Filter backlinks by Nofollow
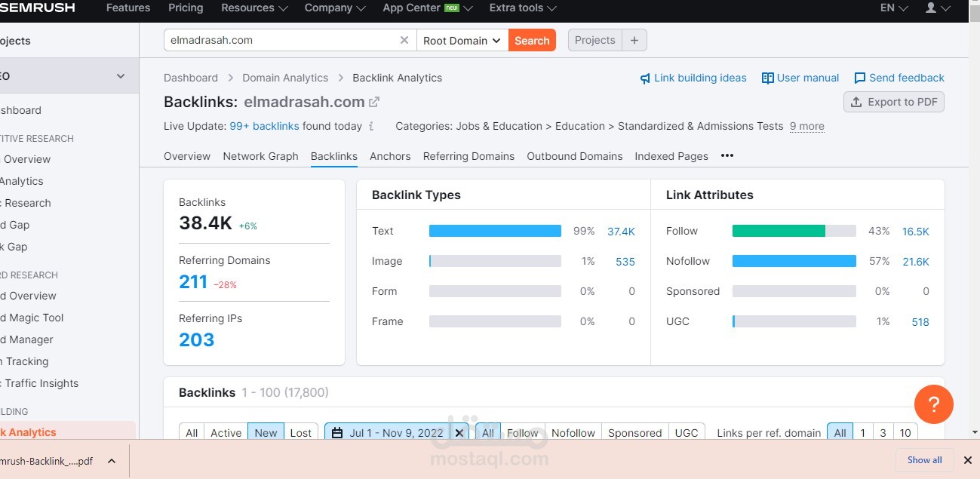Viewport: 980px width, 479px height. [573, 432]
